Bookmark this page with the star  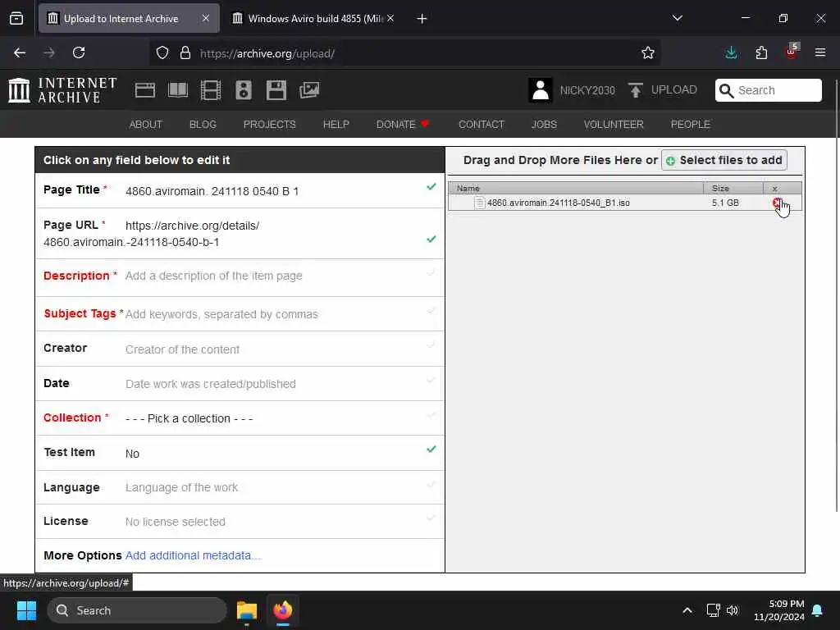[x=648, y=52]
